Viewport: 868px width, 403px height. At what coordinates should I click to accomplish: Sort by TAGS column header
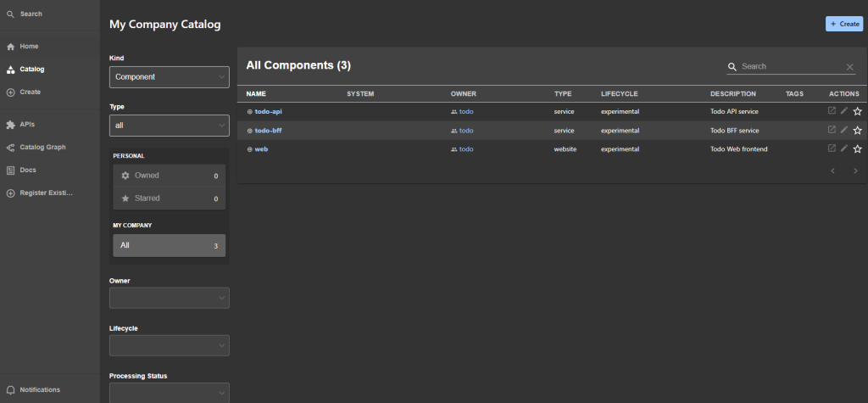pos(794,93)
